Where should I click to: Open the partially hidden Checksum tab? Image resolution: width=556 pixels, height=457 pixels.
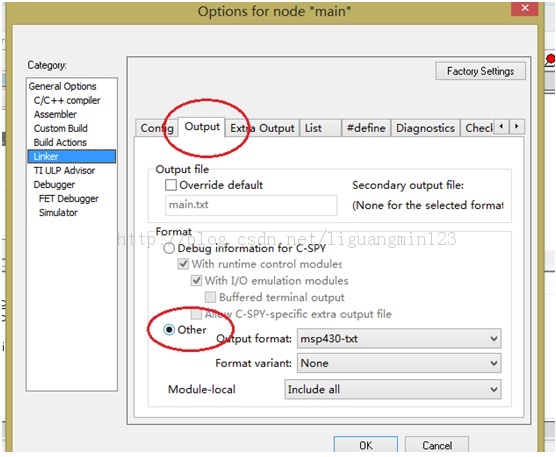coord(477,128)
